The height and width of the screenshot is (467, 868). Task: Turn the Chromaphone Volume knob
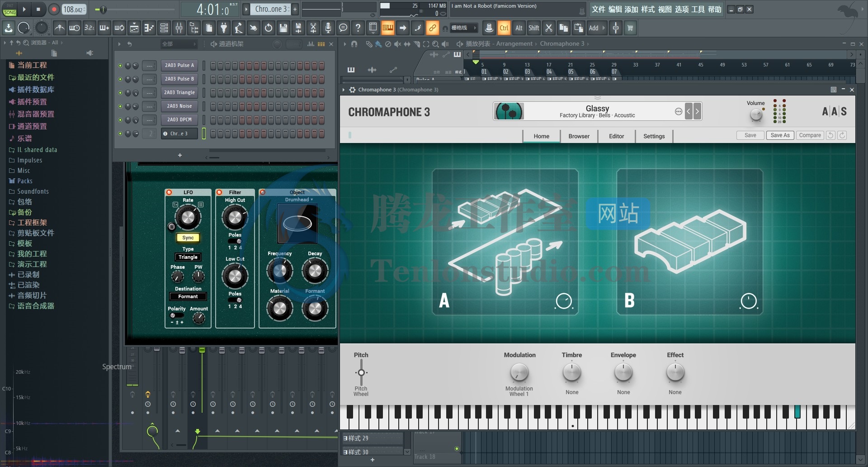pyautogui.click(x=756, y=115)
